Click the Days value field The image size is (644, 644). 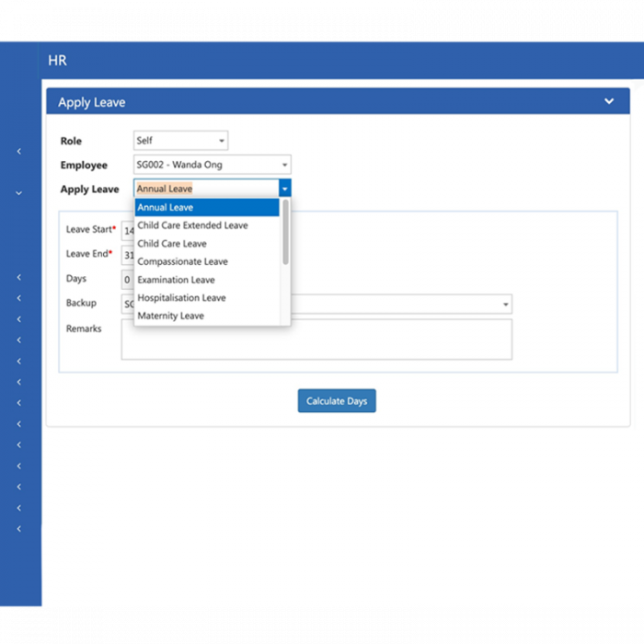point(128,280)
